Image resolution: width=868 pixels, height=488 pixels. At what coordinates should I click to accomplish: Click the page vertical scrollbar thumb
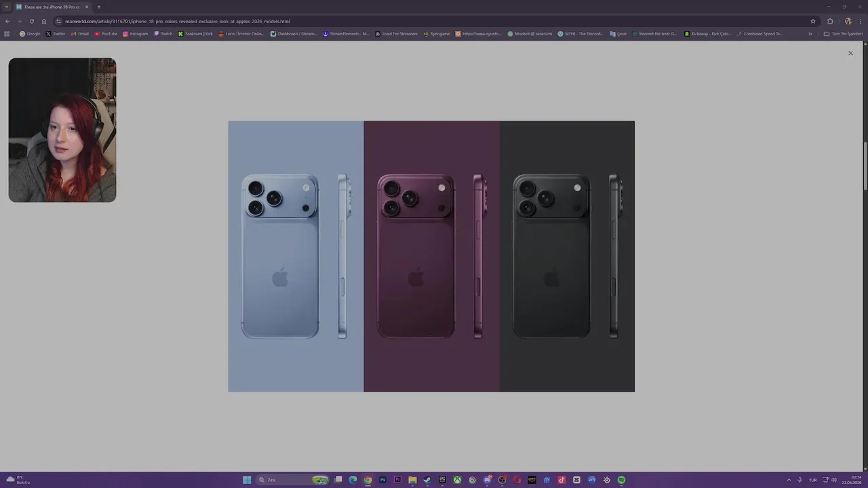point(865,165)
